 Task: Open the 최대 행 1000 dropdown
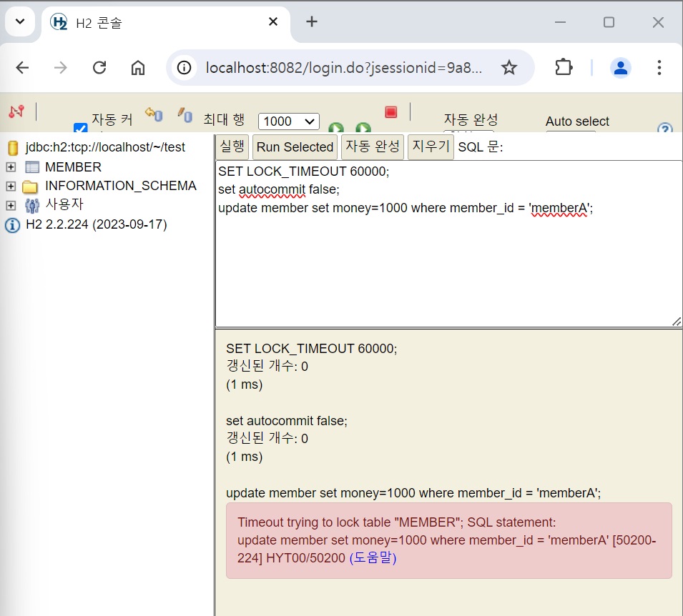[288, 121]
